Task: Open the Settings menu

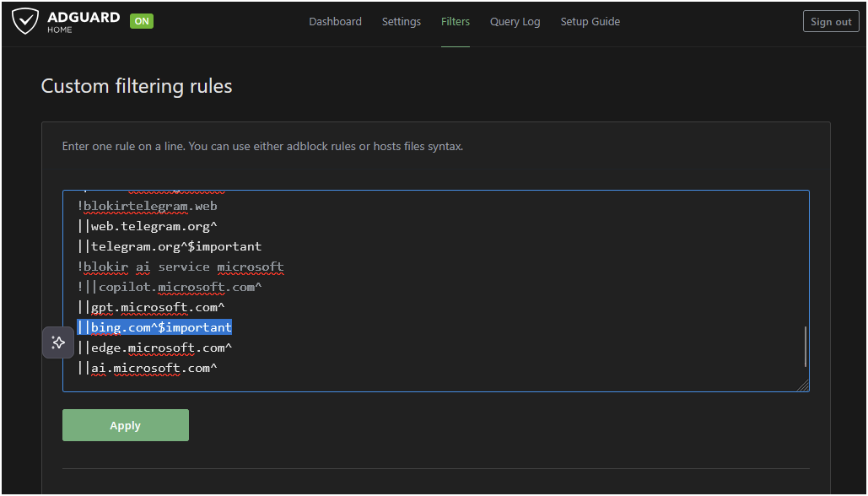Action: [402, 22]
